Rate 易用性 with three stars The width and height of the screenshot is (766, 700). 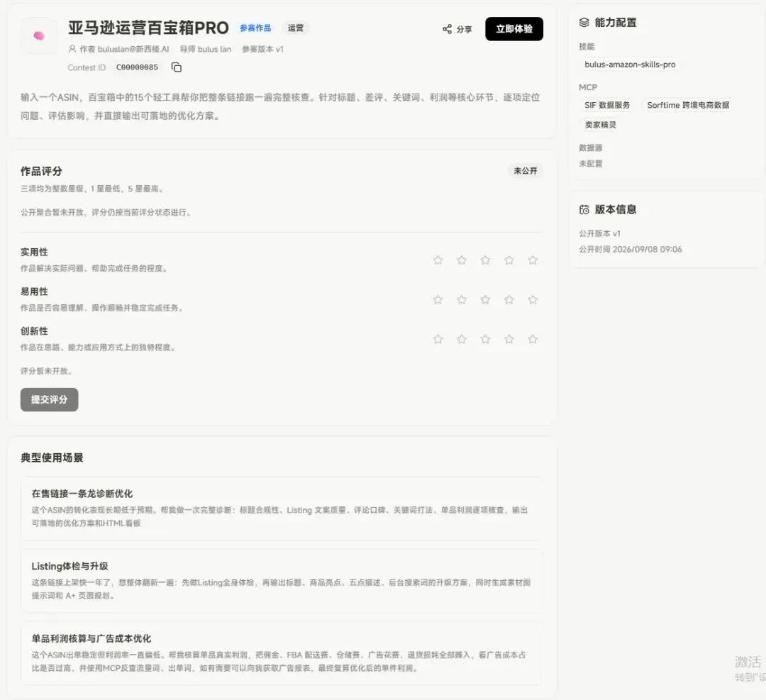[485, 299]
